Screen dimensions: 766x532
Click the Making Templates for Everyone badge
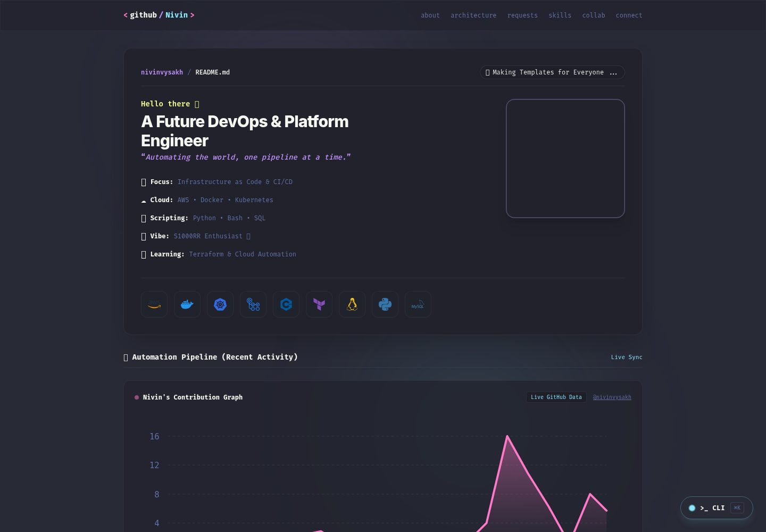(552, 72)
